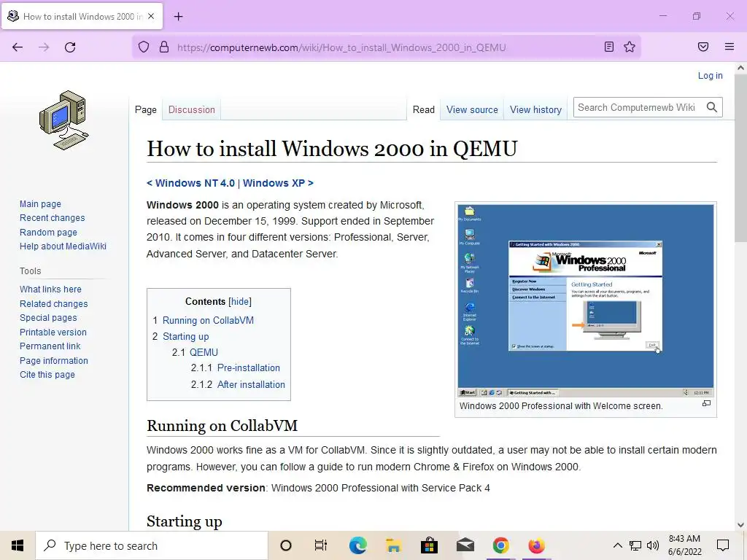The height and width of the screenshot is (560, 747).
Task: Open the tracking protection shield icon
Action: click(144, 47)
